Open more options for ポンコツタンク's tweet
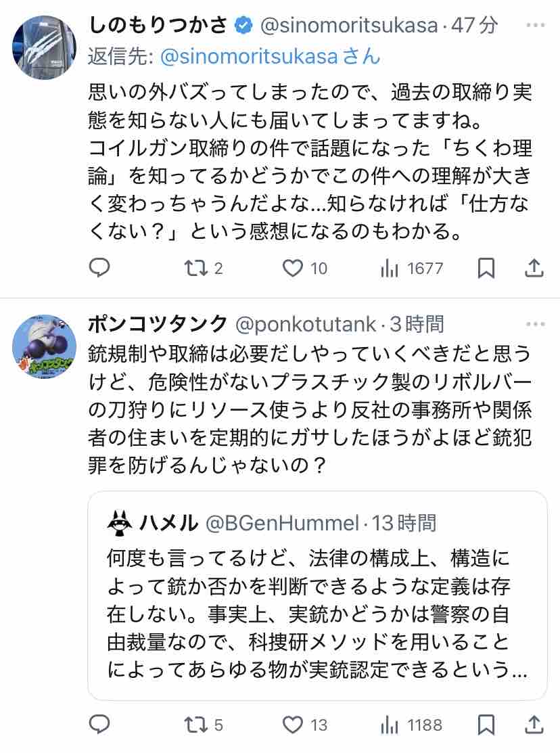The width and height of the screenshot is (560, 753). pos(535,324)
